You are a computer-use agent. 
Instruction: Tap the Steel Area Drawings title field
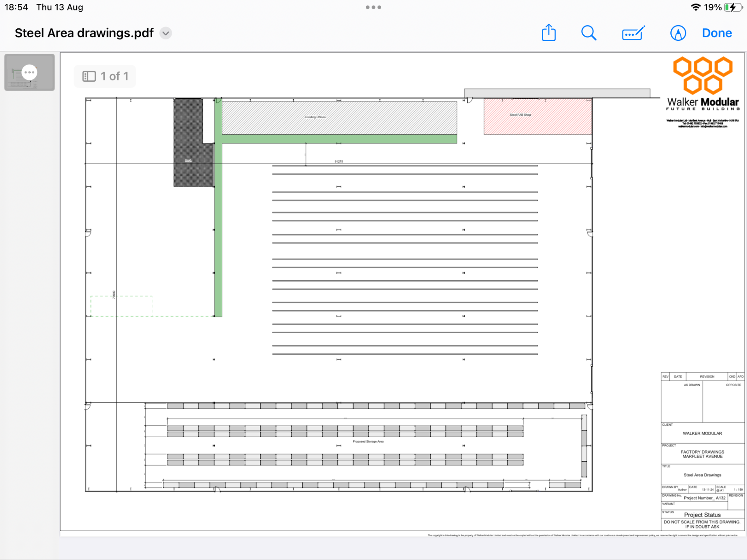point(702,475)
